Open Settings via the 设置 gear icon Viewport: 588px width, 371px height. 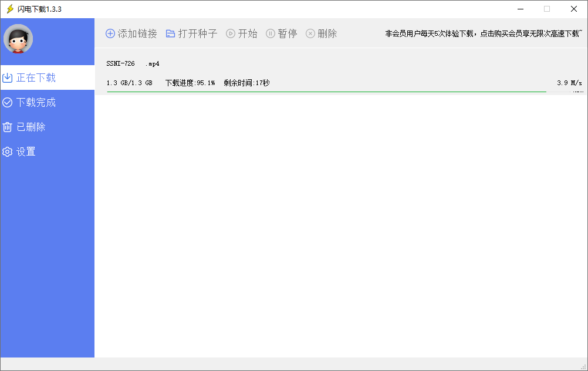point(7,151)
